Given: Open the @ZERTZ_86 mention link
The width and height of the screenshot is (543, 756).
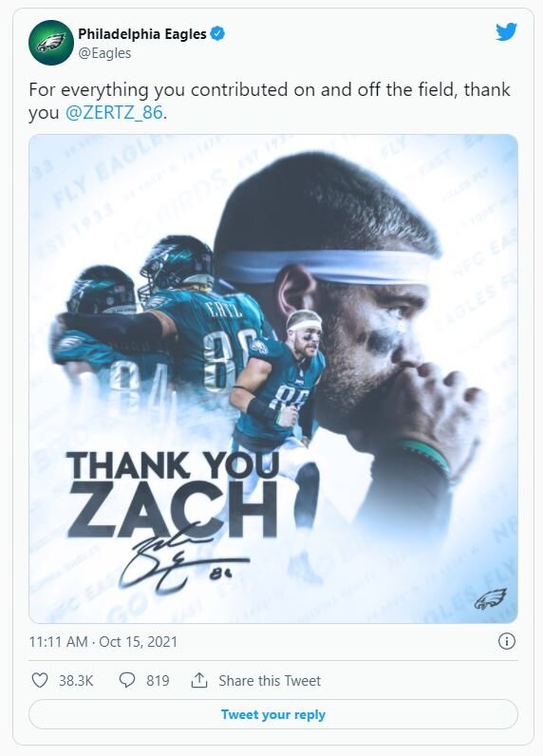Looking at the screenshot, I should click(114, 112).
